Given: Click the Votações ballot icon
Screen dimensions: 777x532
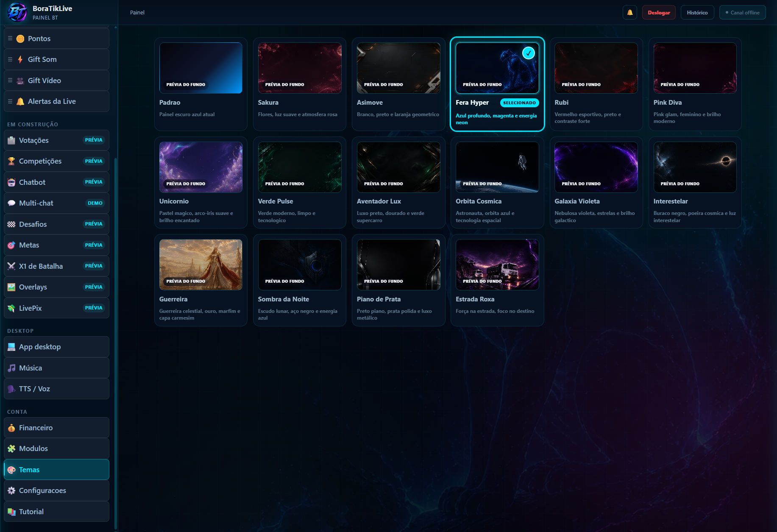Looking at the screenshot, I should 11,140.
